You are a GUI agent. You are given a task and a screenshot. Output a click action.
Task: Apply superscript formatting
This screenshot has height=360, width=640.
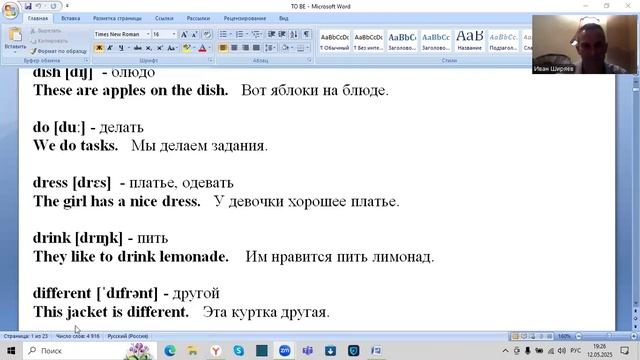[160, 48]
